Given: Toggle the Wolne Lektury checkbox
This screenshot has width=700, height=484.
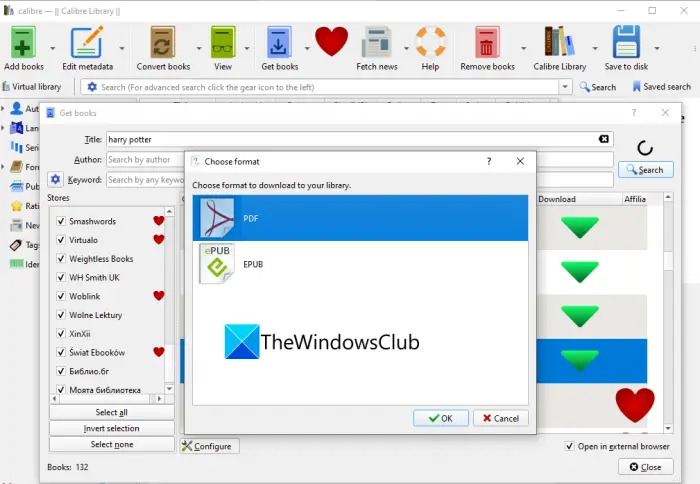Looking at the screenshot, I should coord(61,315).
